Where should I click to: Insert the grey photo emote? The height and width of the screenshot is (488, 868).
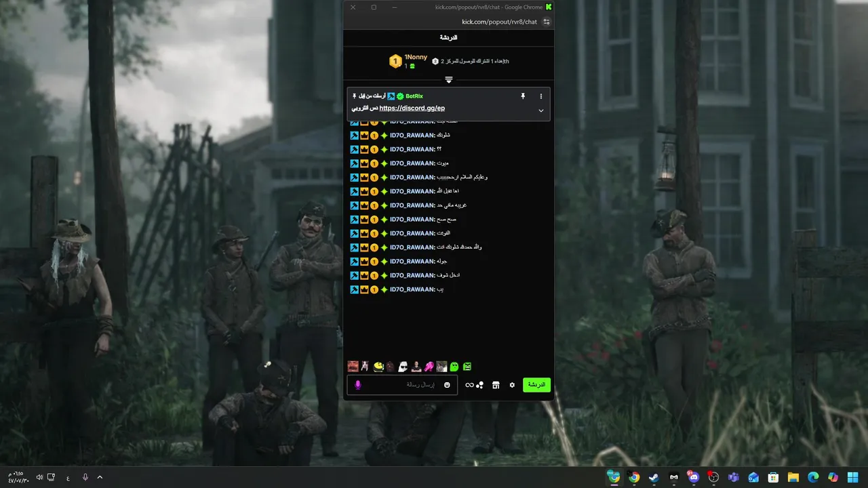pyautogui.click(x=441, y=367)
